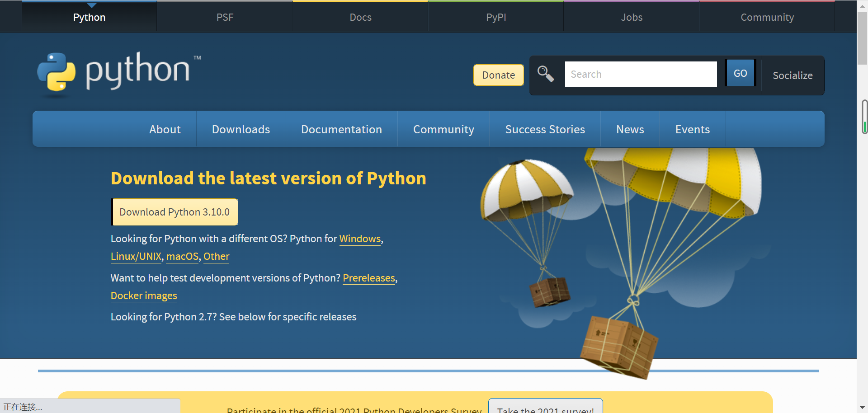Screen dimensions: 868x413
Task: Click the yellow Donate button
Action: tap(498, 75)
